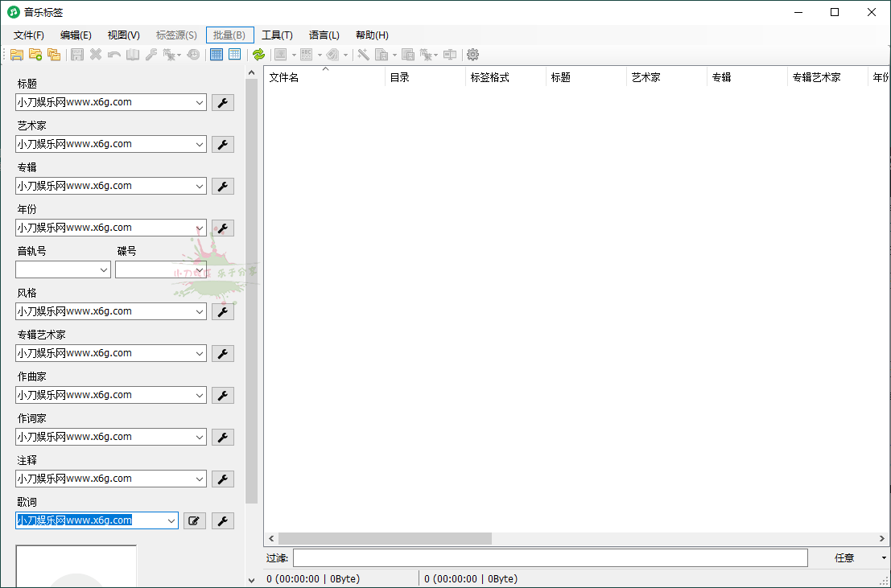Click the ABC rename toolbar icon
The width and height of the screenshot is (891, 588).
[x=306, y=54]
